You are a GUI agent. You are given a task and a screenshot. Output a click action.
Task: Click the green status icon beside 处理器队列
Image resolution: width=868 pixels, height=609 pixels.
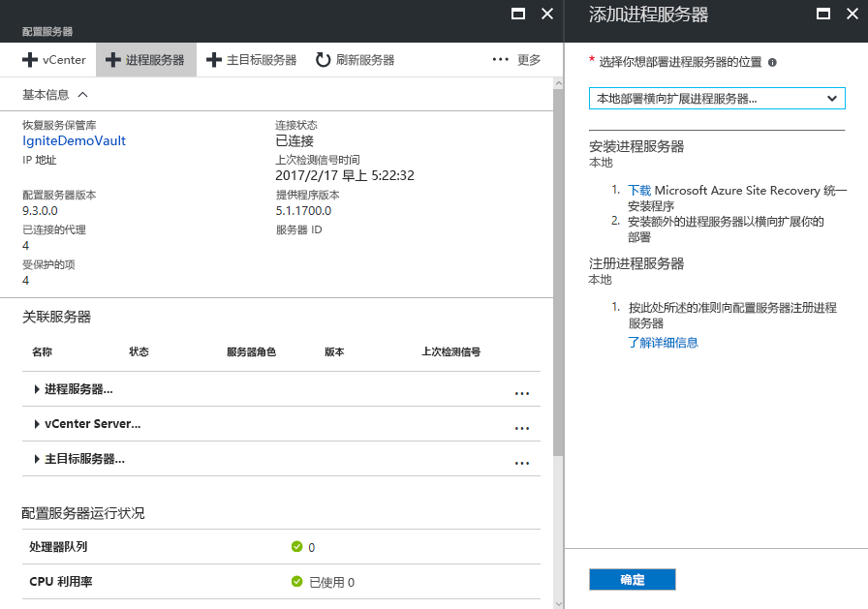coord(297,547)
